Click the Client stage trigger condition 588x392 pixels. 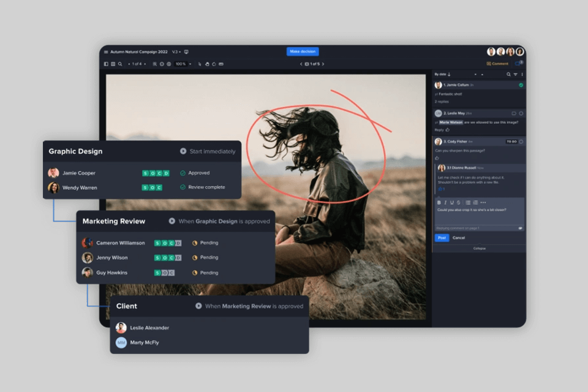tap(249, 306)
